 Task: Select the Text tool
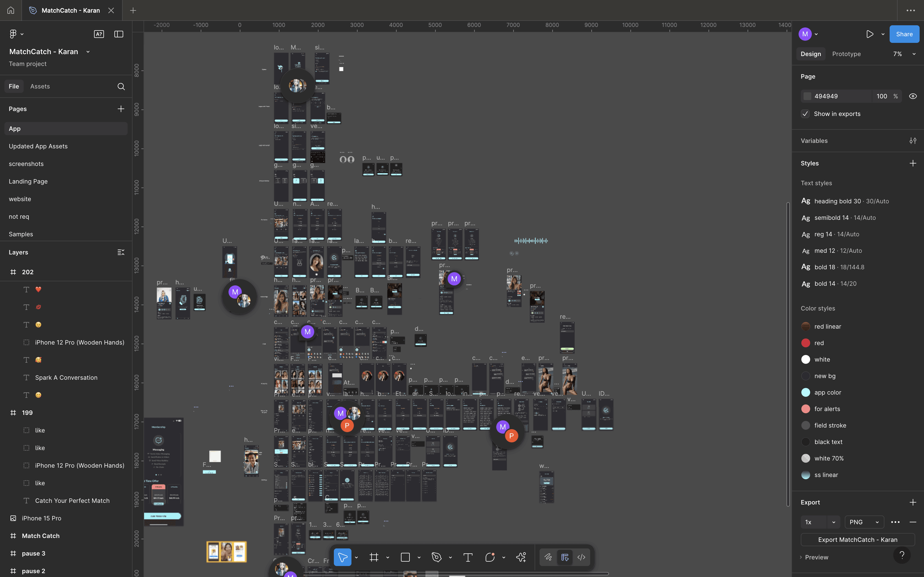(x=468, y=557)
